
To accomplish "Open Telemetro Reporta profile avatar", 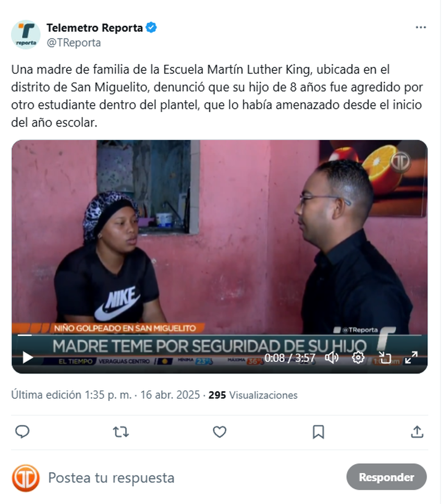I will pyautogui.click(x=26, y=35).
